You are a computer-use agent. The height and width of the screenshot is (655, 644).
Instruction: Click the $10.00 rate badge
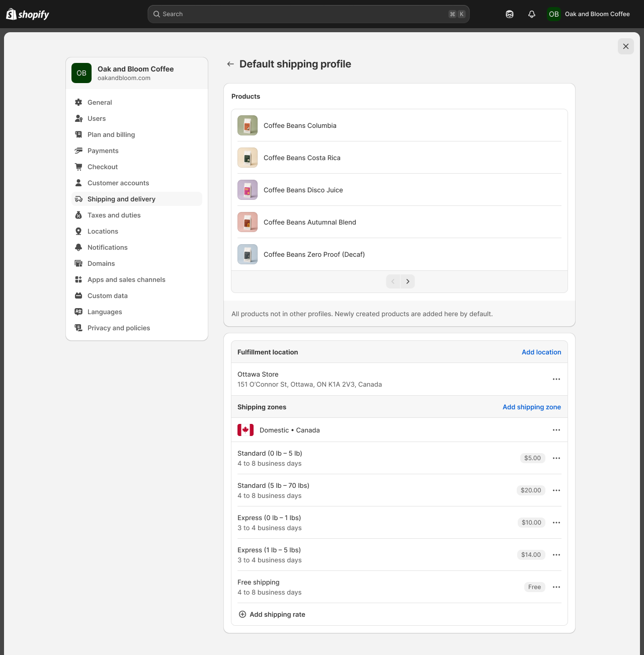pos(531,523)
